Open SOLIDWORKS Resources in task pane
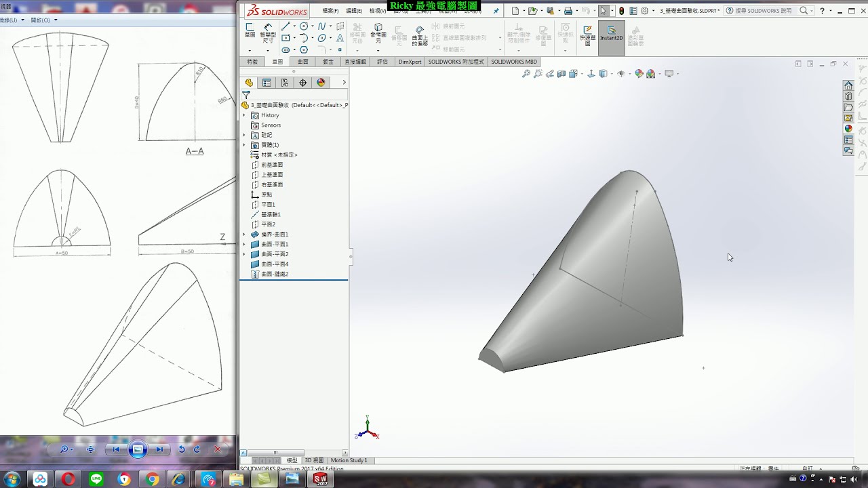The image size is (868, 488). [848, 85]
